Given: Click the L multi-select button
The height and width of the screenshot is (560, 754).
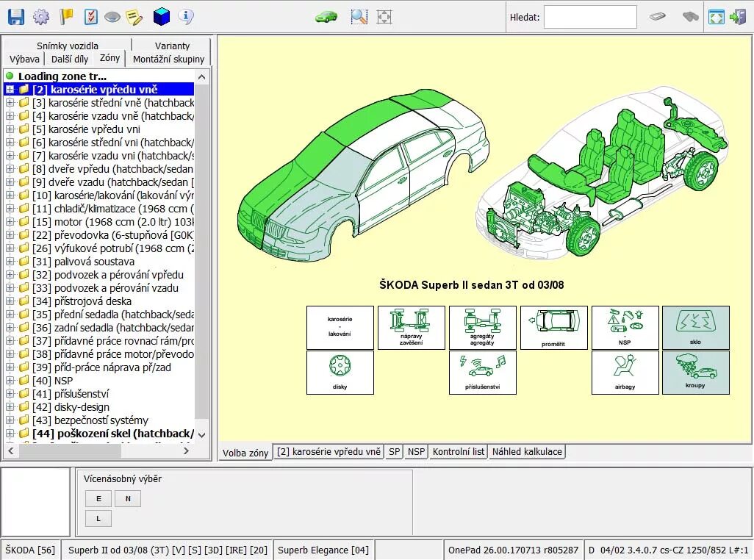Looking at the screenshot, I should pos(98,519).
